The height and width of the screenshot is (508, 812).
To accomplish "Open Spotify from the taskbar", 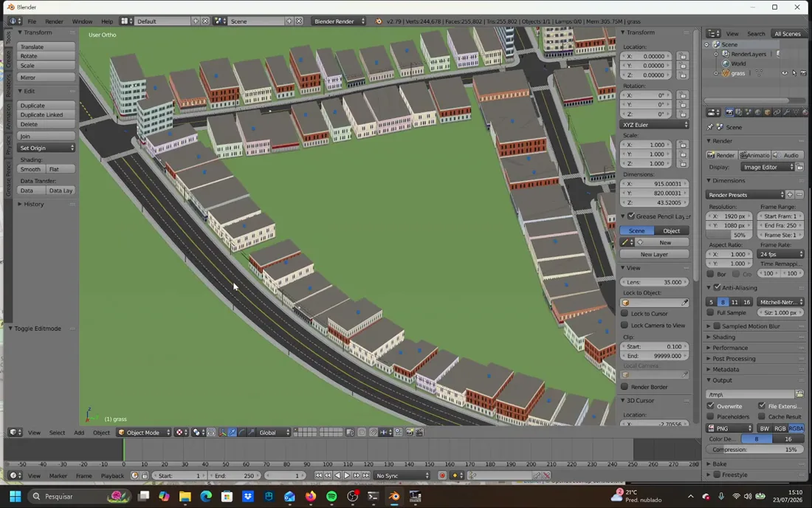I will tap(331, 496).
